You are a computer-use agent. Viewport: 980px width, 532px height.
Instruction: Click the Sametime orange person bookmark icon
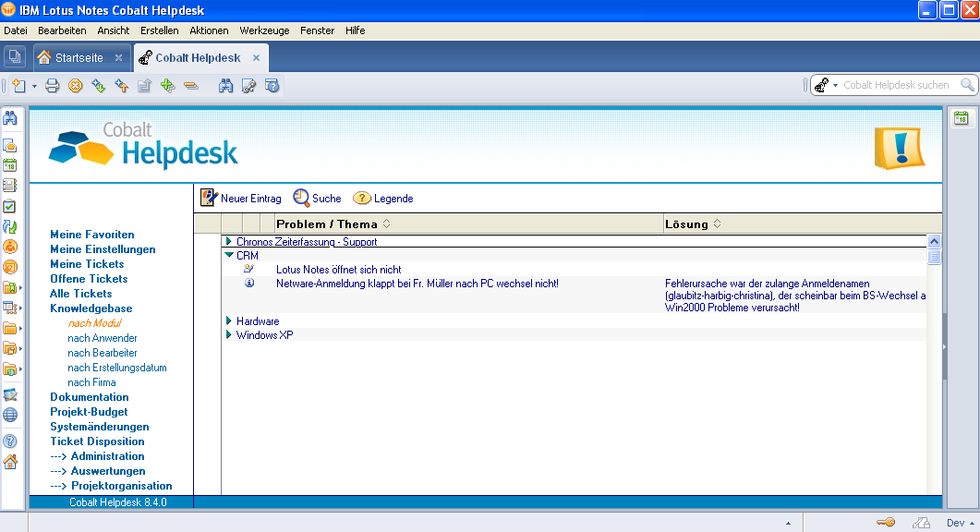point(10,247)
